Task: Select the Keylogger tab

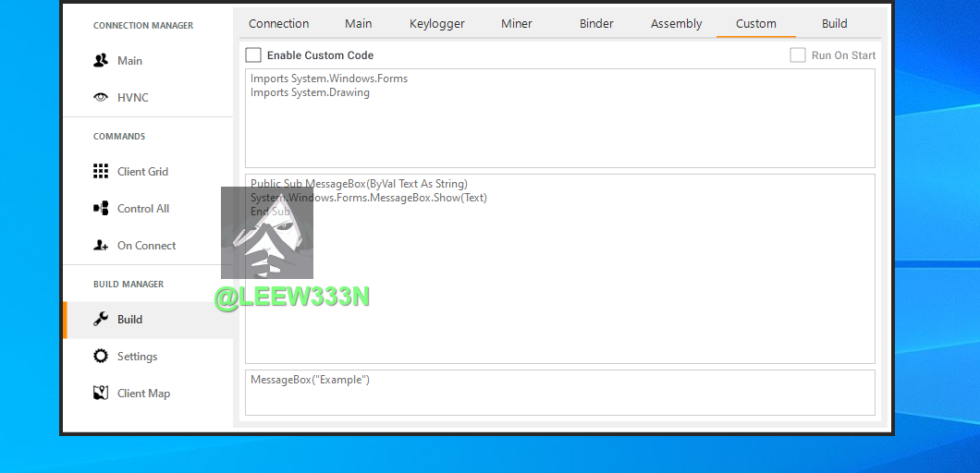Action: click(437, 24)
